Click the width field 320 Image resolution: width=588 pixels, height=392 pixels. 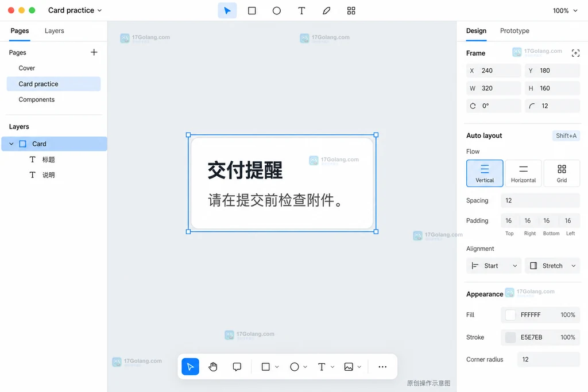493,88
